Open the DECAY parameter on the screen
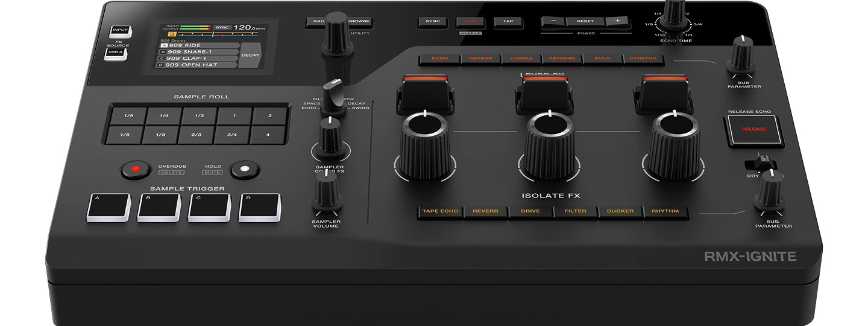Image resolution: width=868 pixels, height=326 pixels. pos(250,55)
